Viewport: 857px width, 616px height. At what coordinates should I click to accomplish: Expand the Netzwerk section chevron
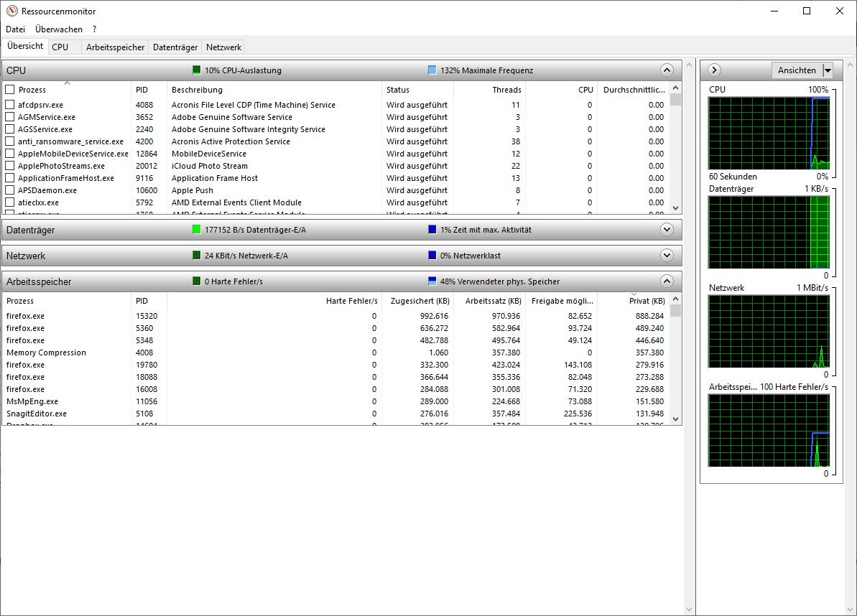click(667, 256)
